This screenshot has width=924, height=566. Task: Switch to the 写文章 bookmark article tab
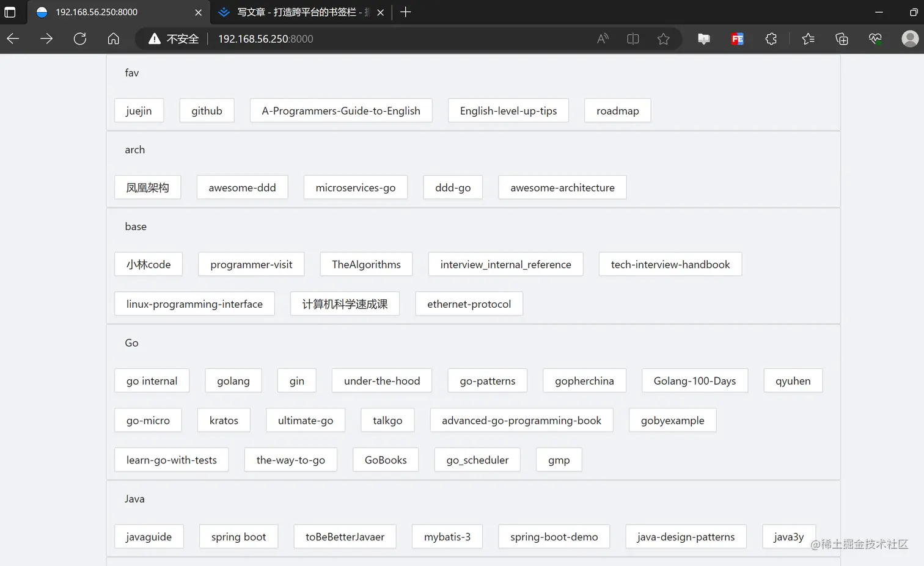pos(302,12)
